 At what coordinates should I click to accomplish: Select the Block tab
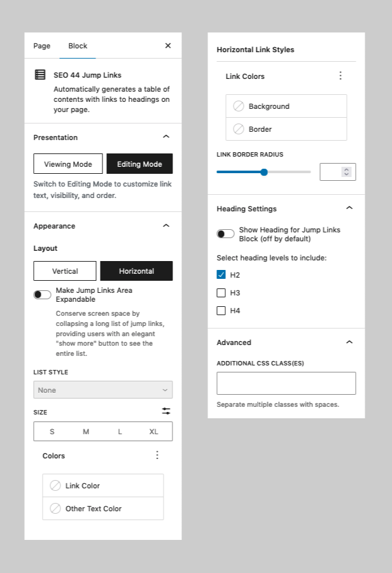coord(77,46)
